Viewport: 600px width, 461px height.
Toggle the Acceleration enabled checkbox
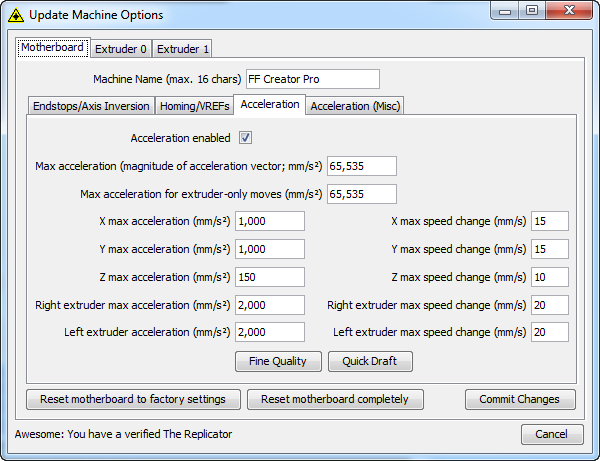point(245,138)
